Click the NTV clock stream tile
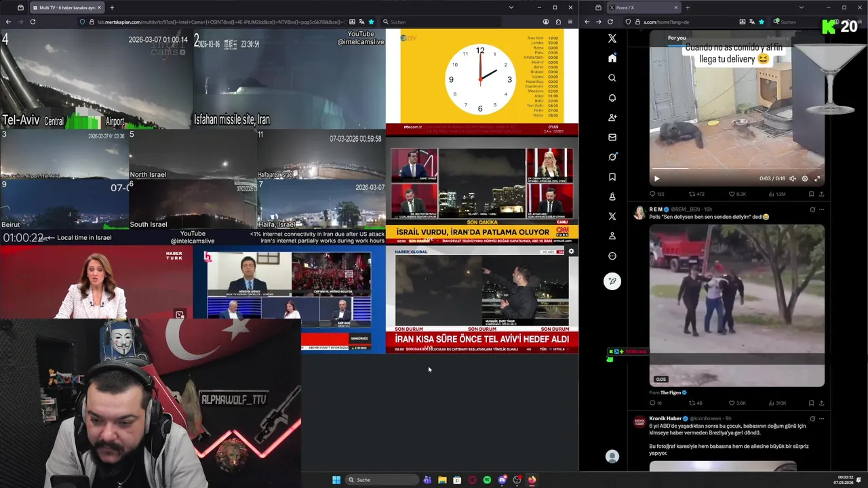The image size is (868, 488). coord(482,81)
